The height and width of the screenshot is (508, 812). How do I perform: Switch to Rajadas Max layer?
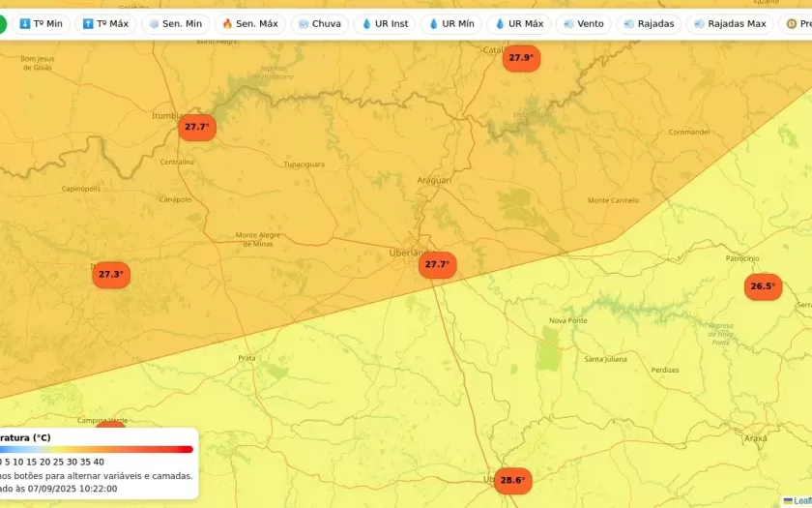coord(729,23)
